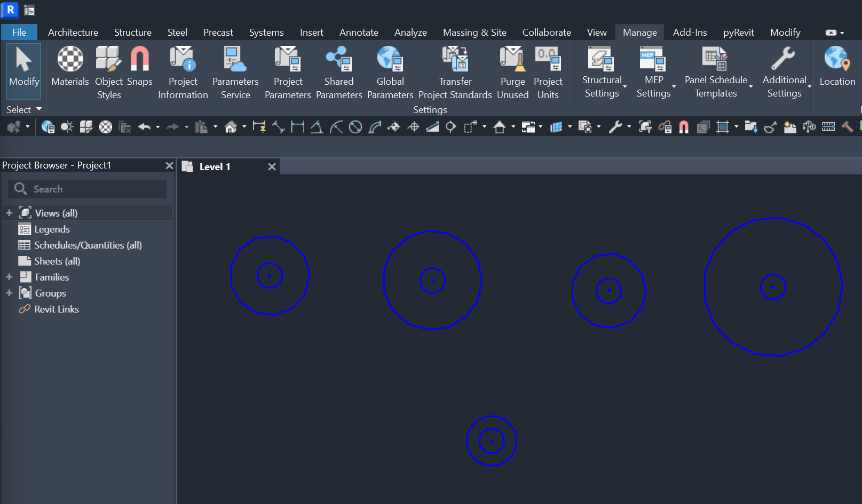The image size is (862, 504).
Task: Expand the Groups tree node
Action: pos(9,293)
